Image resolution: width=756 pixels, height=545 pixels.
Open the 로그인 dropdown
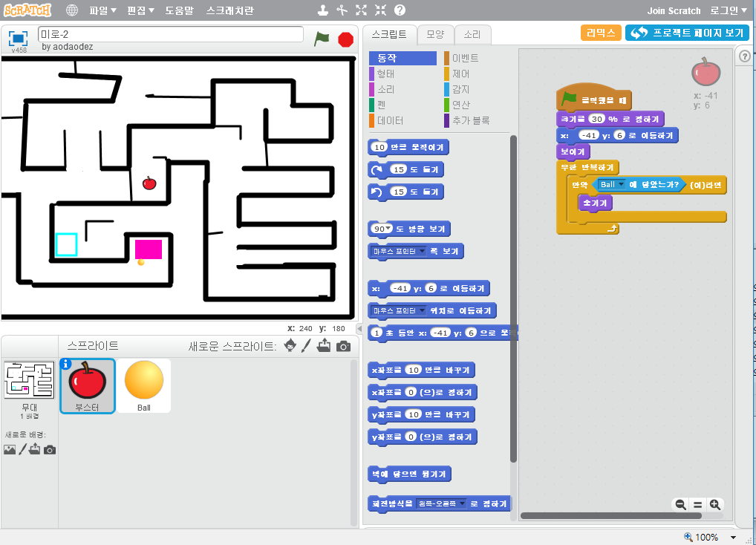tap(728, 10)
